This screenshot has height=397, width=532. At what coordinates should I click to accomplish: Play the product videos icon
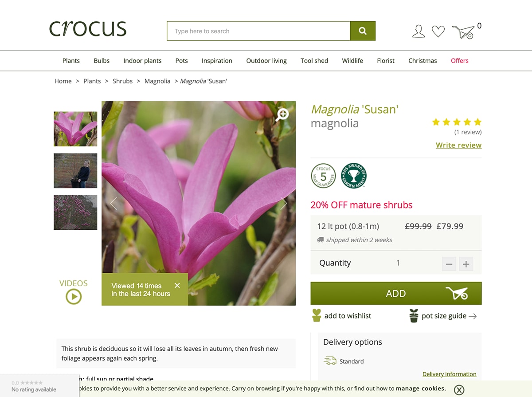[74, 296]
